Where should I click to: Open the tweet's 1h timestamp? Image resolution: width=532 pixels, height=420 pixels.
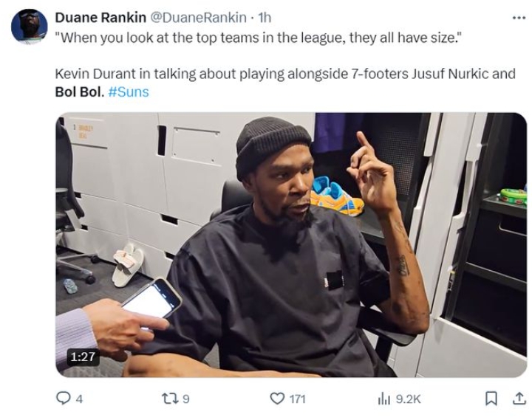(265, 18)
